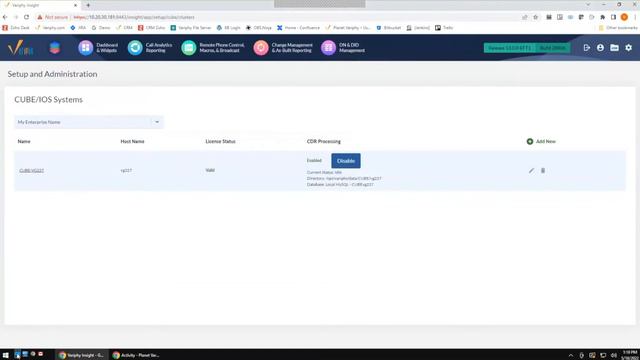Click the Not secure warning icon
This screenshot has height=360, width=640.
pyautogui.click(x=40, y=17)
